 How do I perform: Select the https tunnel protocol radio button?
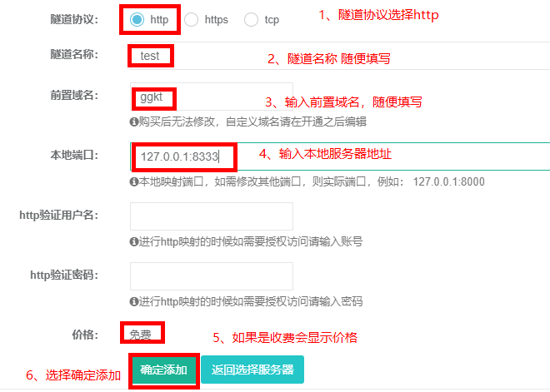click(x=191, y=20)
